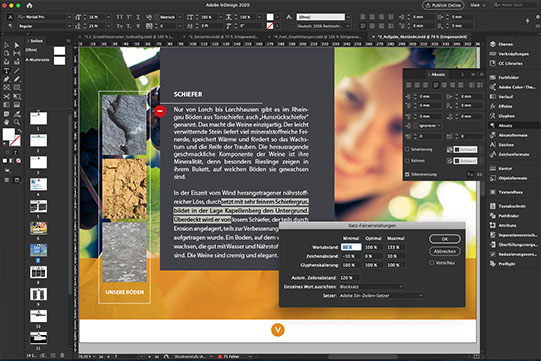Image resolution: width=541 pixels, height=361 pixels.
Task: Click the white fill swatch in toolbox
Action: [x=9, y=134]
